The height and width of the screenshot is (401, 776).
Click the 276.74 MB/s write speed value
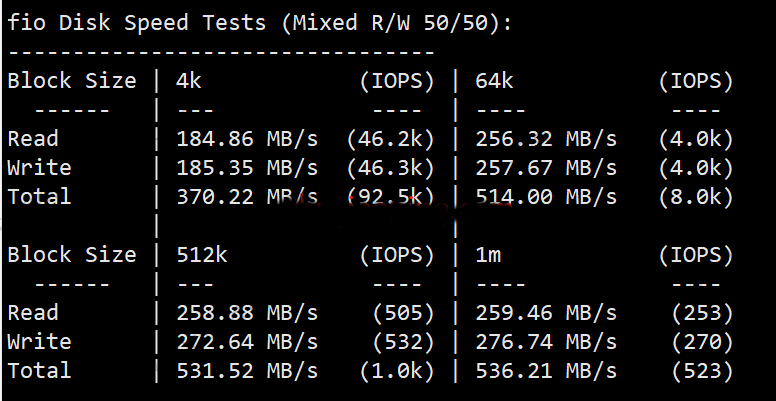(x=546, y=342)
